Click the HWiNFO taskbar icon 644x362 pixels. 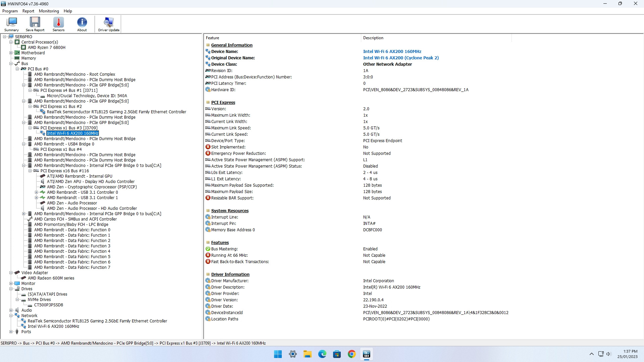(x=367, y=354)
